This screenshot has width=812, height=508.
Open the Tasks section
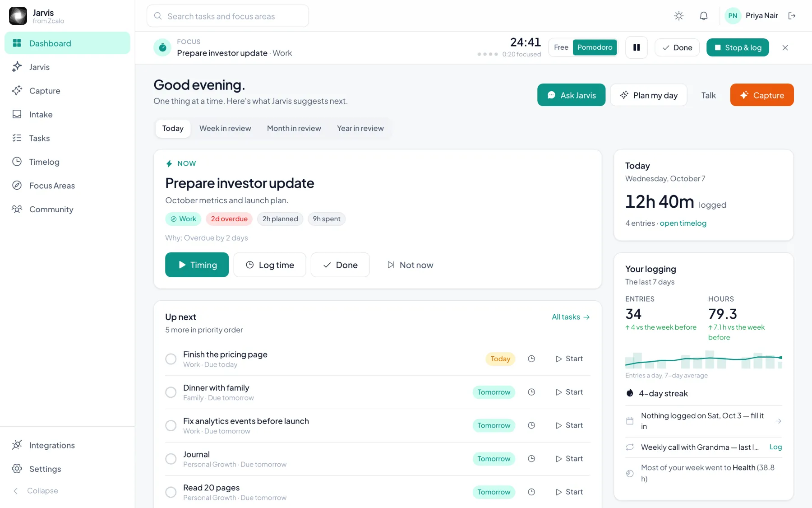tap(67, 138)
